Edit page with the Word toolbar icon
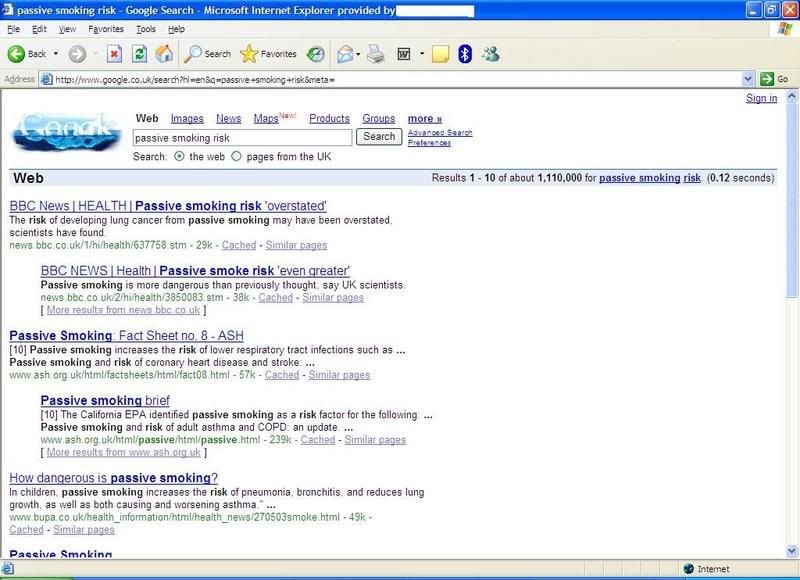 point(404,54)
